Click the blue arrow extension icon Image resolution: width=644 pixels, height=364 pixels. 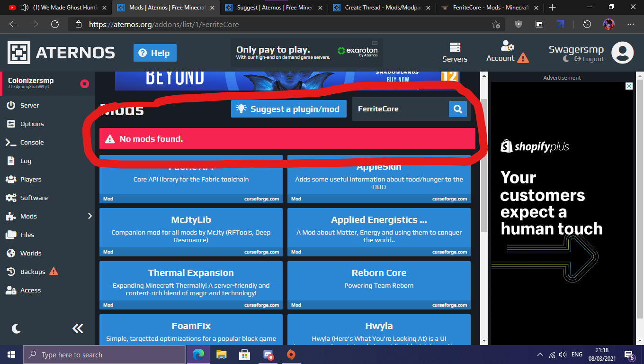pos(560,24)
